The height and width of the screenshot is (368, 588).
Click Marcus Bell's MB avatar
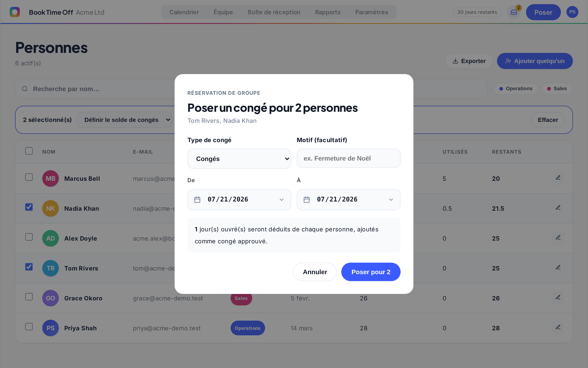[51, 178]
